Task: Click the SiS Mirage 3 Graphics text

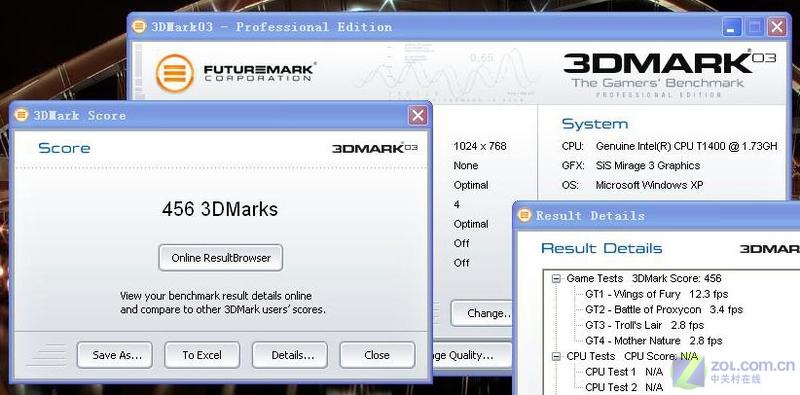Action: (647, 165)
